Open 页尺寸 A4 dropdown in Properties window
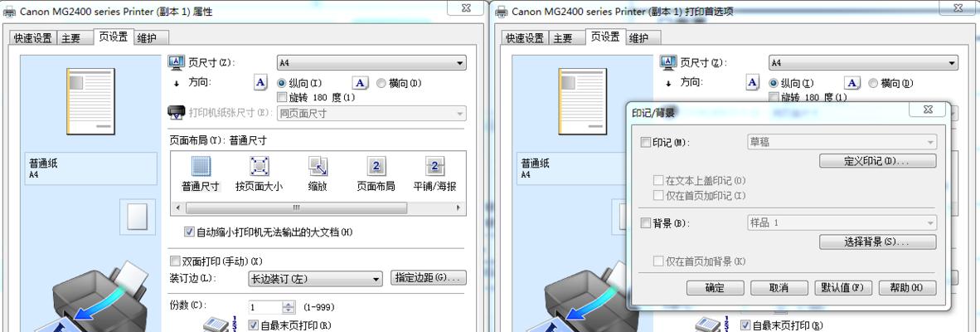The image size is (980, 332). point(371,62)
